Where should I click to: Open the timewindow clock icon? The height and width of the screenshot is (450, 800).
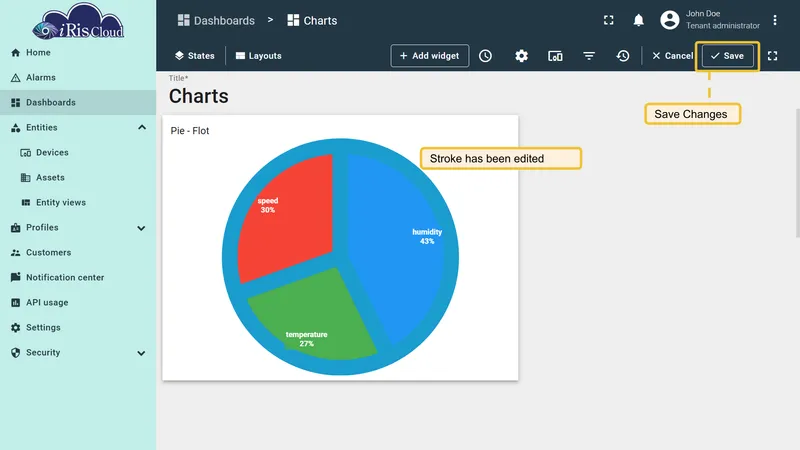[485, 56]
